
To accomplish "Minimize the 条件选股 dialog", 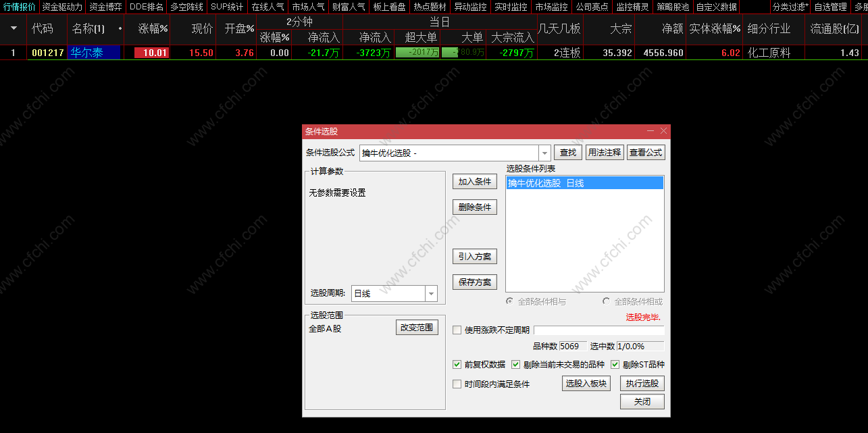I will click(x=650, y=131).
